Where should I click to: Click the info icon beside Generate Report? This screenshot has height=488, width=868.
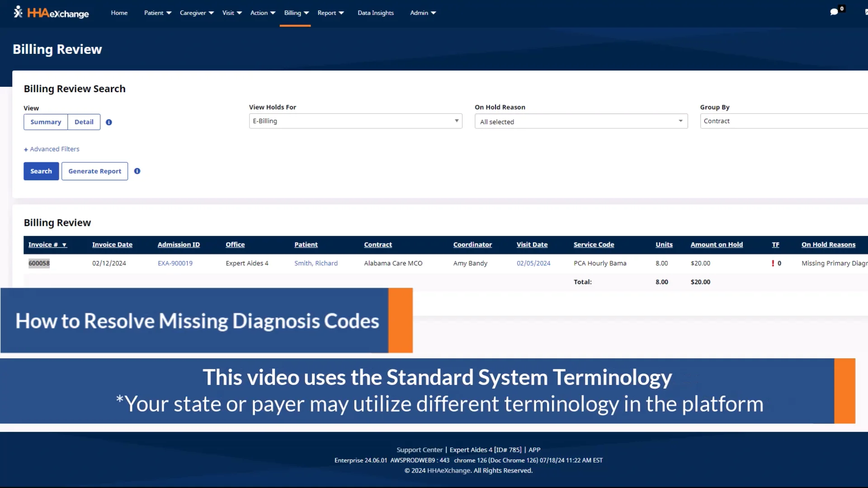(137, 171)
